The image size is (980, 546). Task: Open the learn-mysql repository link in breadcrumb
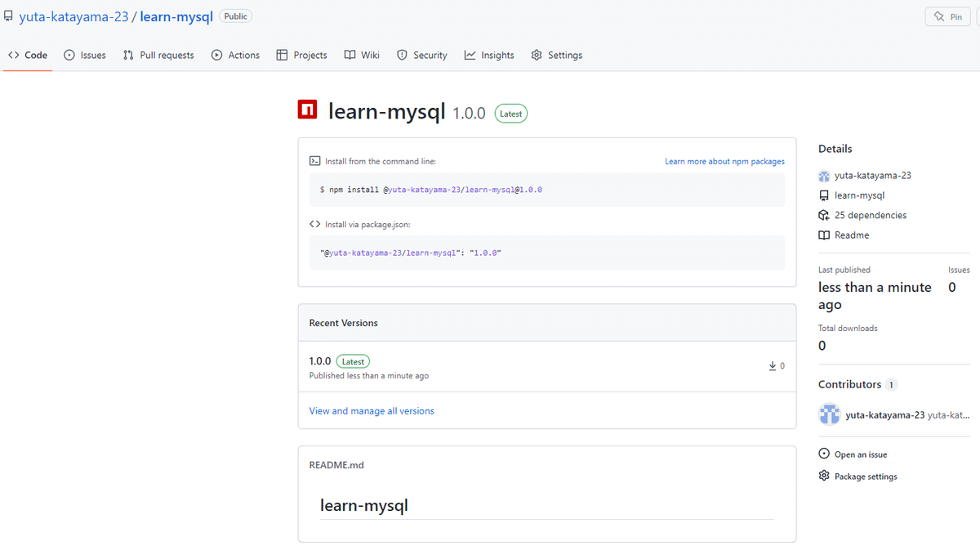coord(176,16)
